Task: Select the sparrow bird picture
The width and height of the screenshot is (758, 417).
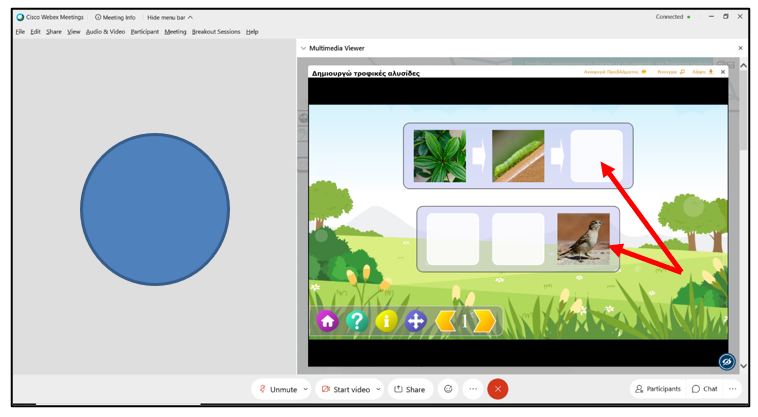Action: pos(583,239)
